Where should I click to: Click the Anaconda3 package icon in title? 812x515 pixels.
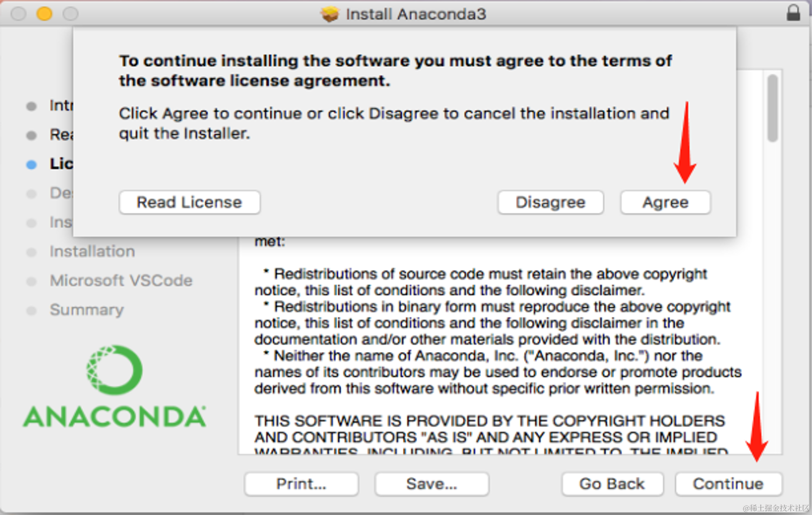[x=330, y=14]
